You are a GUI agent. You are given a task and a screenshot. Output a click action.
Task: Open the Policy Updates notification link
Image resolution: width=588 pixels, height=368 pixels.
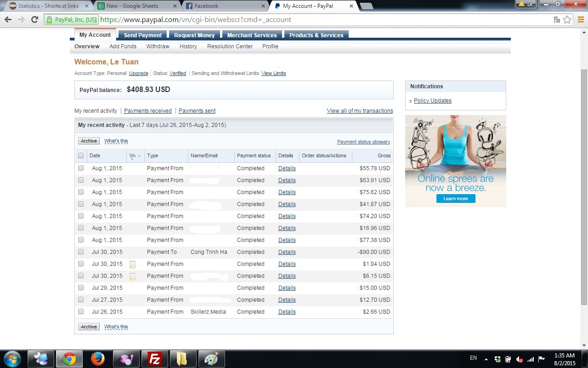click(433, 101)
